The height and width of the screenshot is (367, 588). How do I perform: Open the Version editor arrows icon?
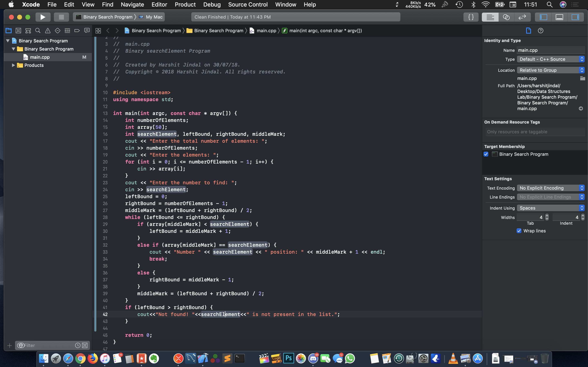(522, 17)
